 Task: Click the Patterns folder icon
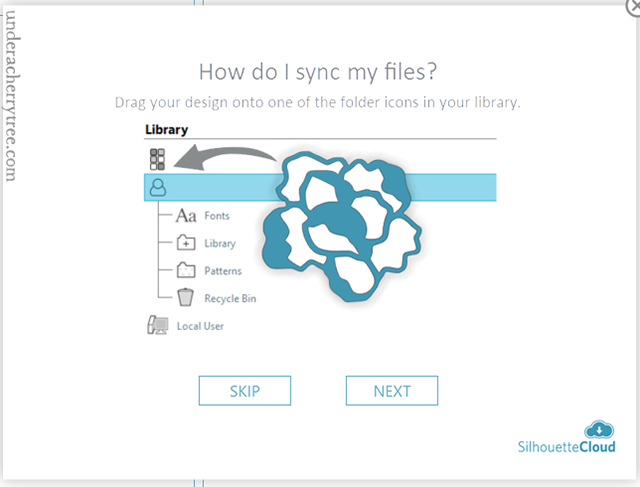186,270
